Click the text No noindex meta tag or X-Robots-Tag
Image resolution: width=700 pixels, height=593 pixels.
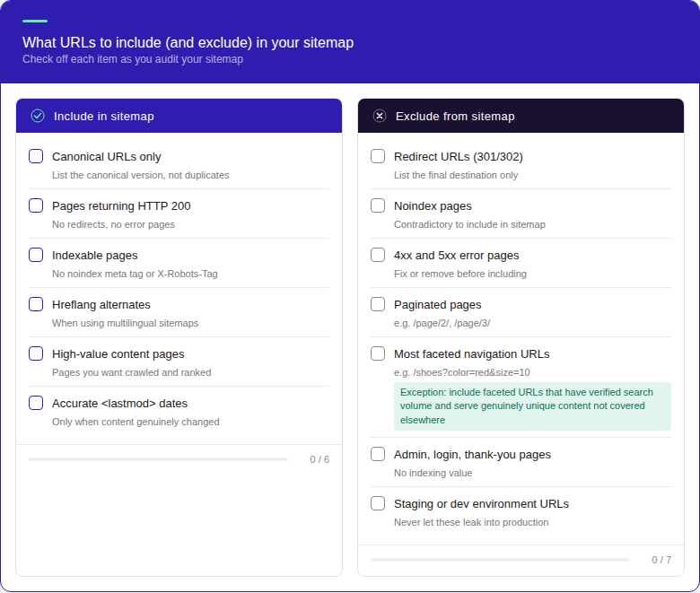[135, 274]
